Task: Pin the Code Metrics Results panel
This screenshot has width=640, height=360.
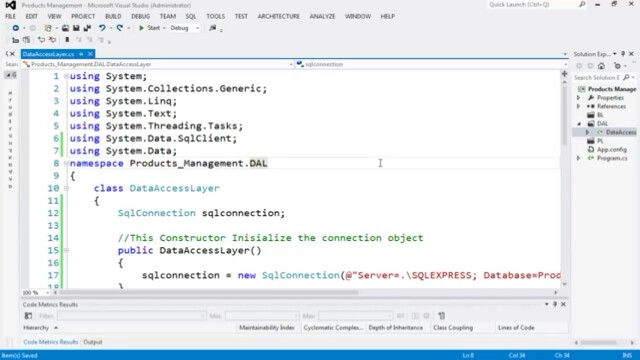Action: [555, 304]
